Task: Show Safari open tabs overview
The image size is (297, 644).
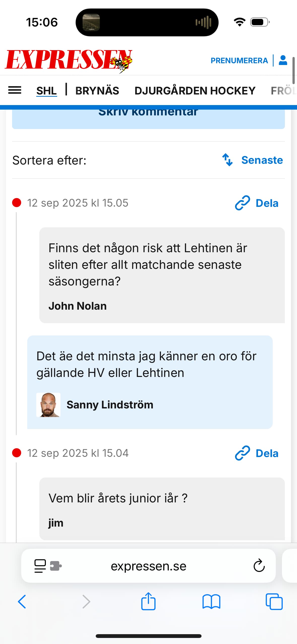Action: [274, 601]
